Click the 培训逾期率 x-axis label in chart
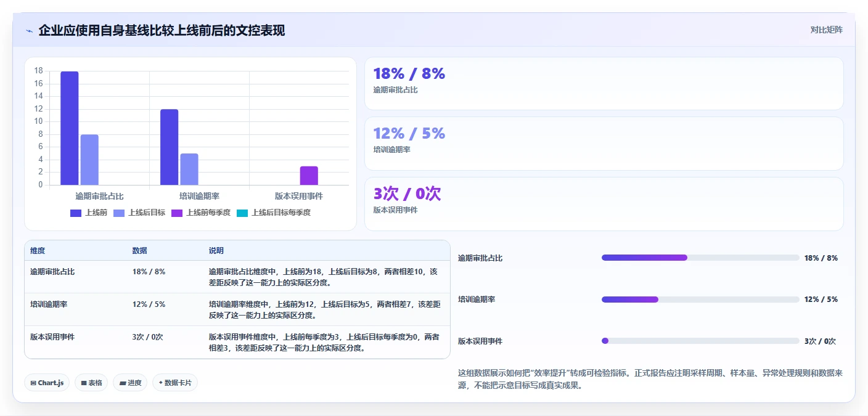The height and width of the screenshot is (416, 868). tap(199, 197)
